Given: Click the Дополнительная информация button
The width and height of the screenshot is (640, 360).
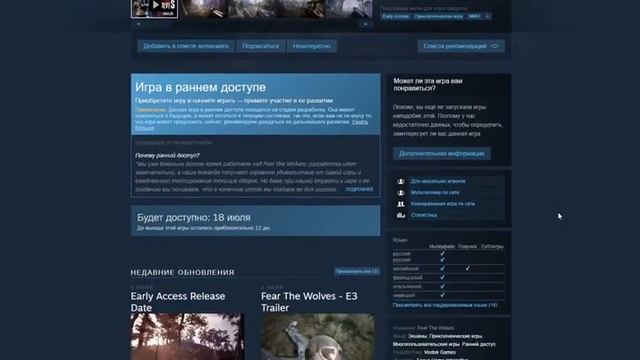Looking at the screenshot, I should click(442, 153).
